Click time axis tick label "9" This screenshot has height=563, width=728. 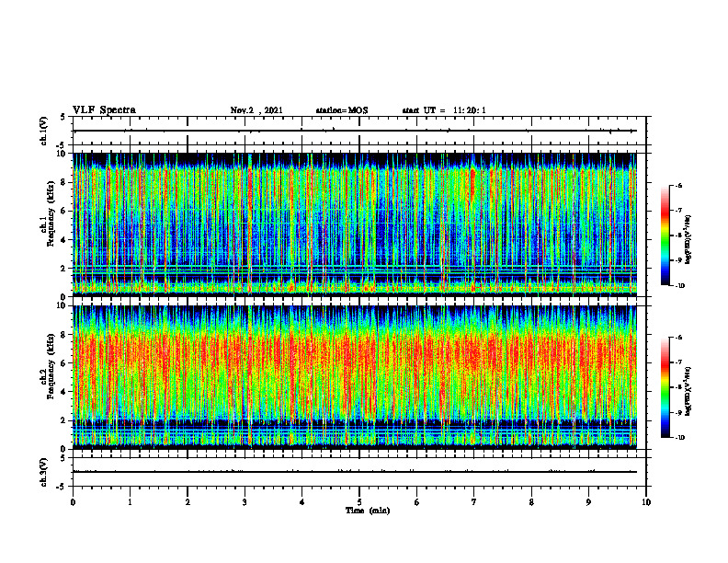(x=588, y=502)
